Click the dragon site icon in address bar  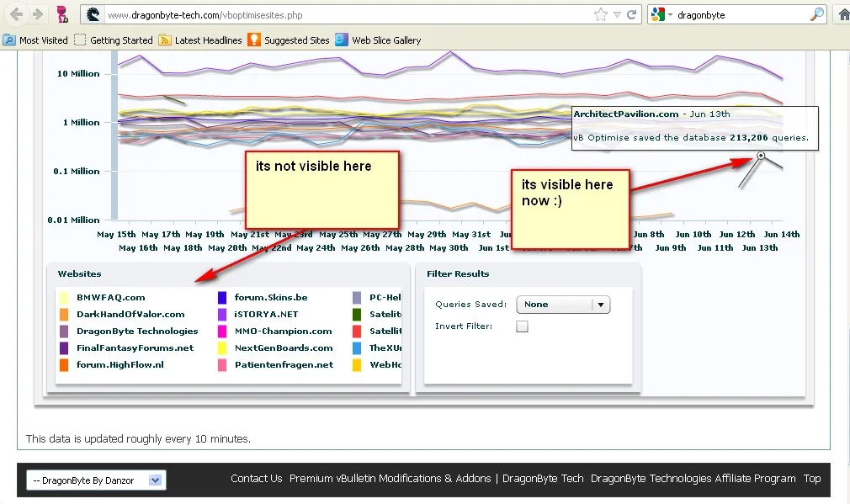[x=93, y=14]
